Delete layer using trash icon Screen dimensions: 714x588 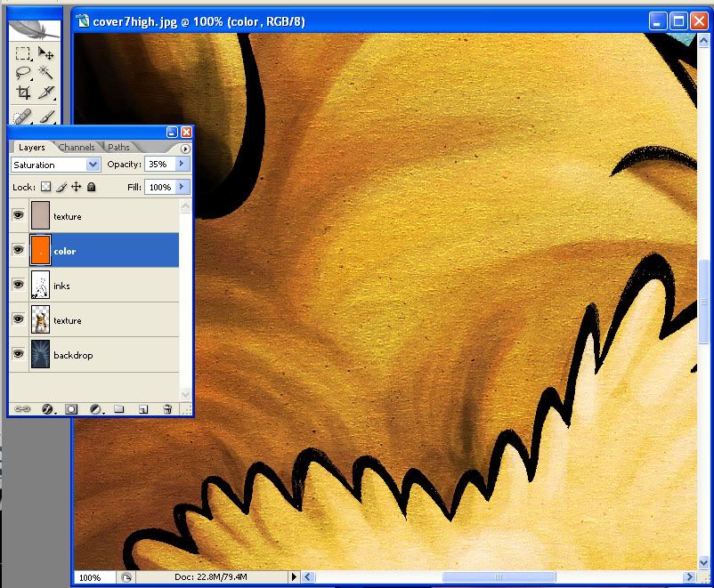[166, 409]
